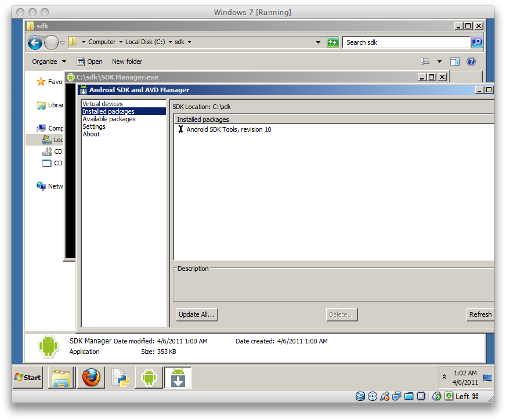Click in the Search sdk field
This screenshot has width=506, height=420.
[406, 42]
